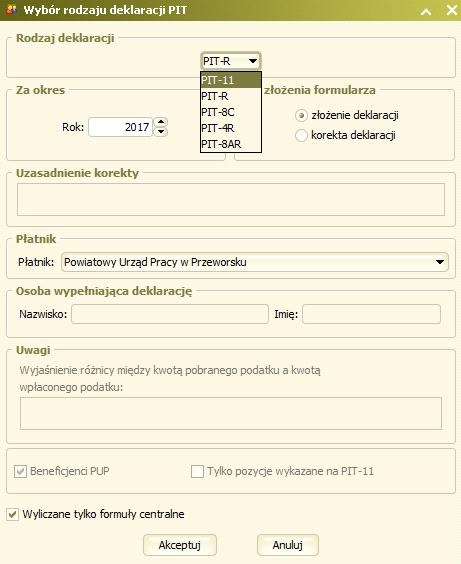Click the Rok year field showing 2017

[120, 127]
